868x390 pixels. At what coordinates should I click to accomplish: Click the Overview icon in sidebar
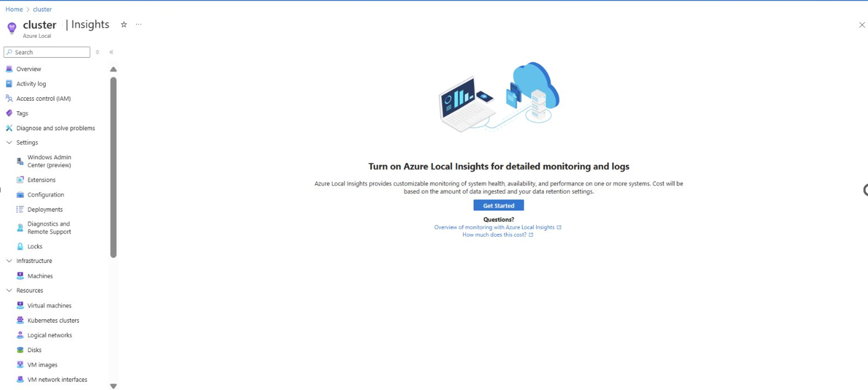(9, 69)
